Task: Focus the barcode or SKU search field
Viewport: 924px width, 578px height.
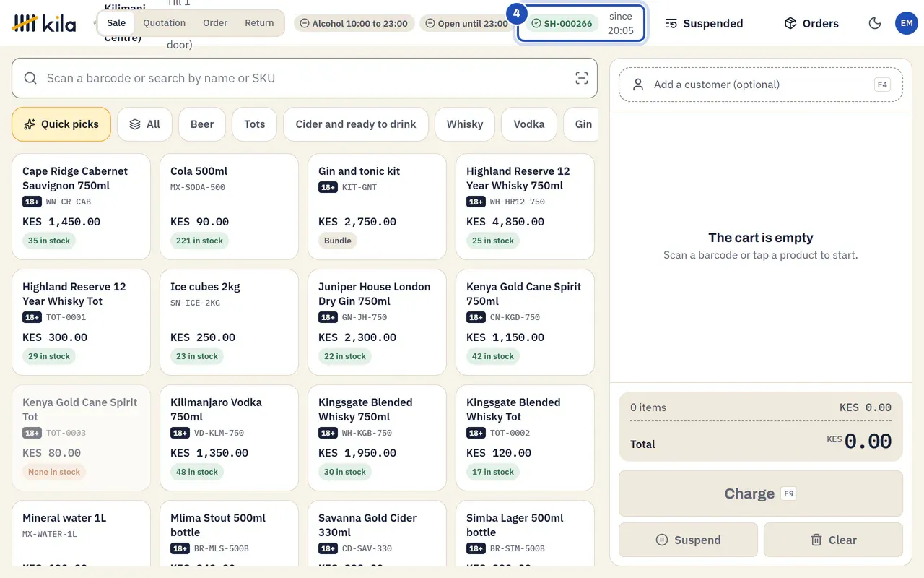Action: coord(305,78)
